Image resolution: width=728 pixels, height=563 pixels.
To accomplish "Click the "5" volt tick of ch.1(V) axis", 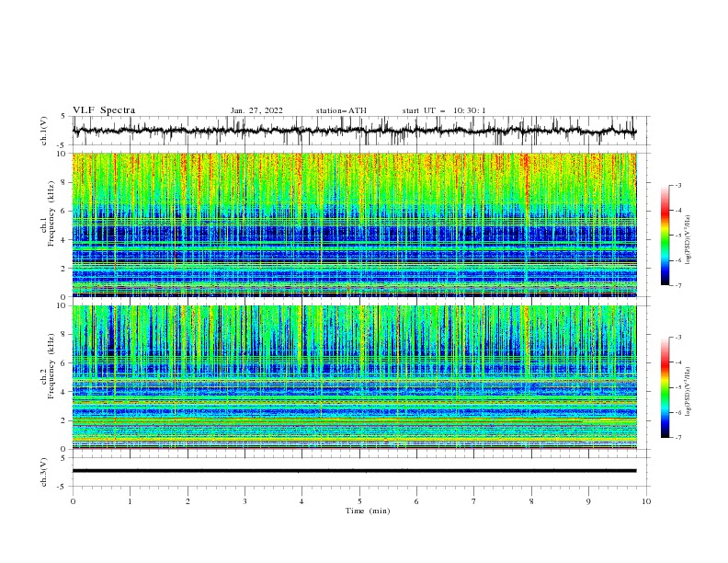I will (x=64, y=116).
